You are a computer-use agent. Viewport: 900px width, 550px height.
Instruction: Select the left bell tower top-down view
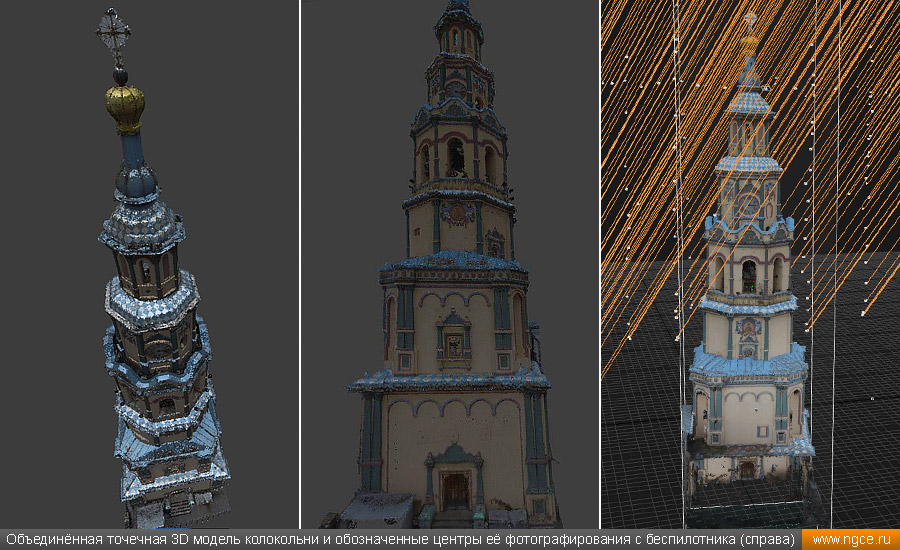149,264
